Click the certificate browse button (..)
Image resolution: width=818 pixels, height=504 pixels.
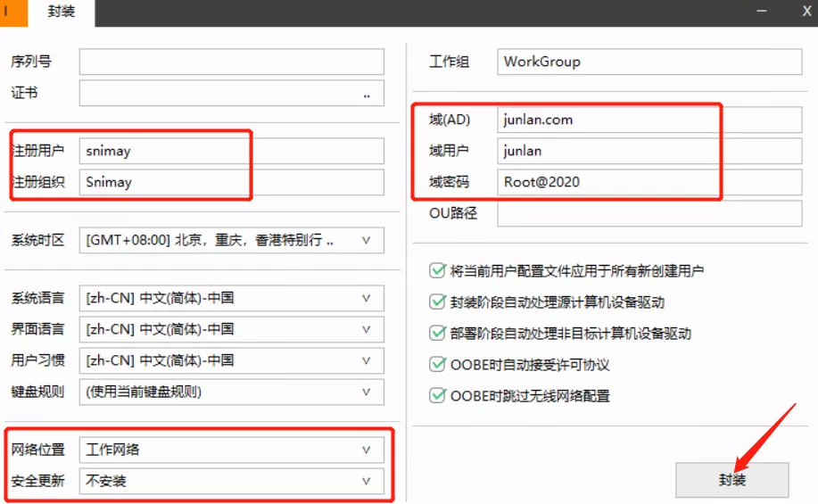point(367,94)
